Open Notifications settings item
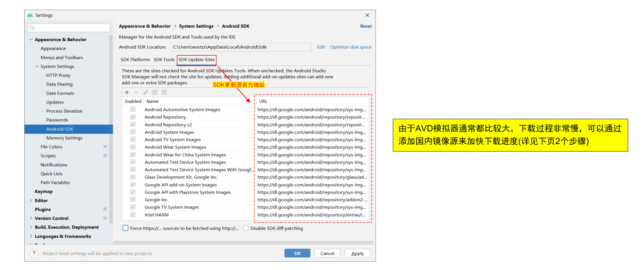644x270 pixels. (x=54, y=165)
